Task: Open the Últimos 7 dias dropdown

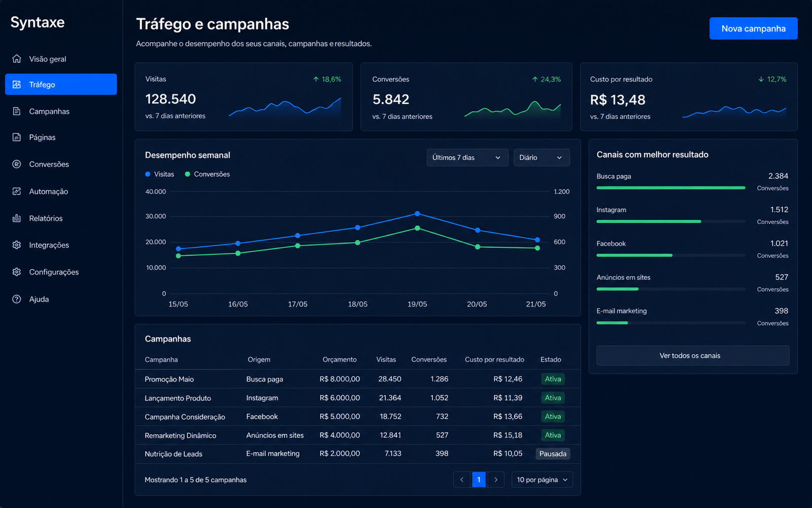Action: coord(467,157)
